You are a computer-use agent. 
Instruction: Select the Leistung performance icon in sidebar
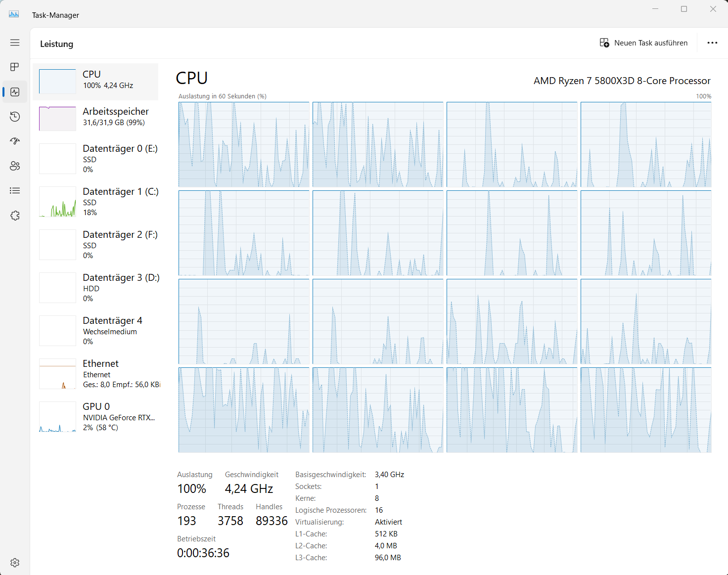[15, 92]
